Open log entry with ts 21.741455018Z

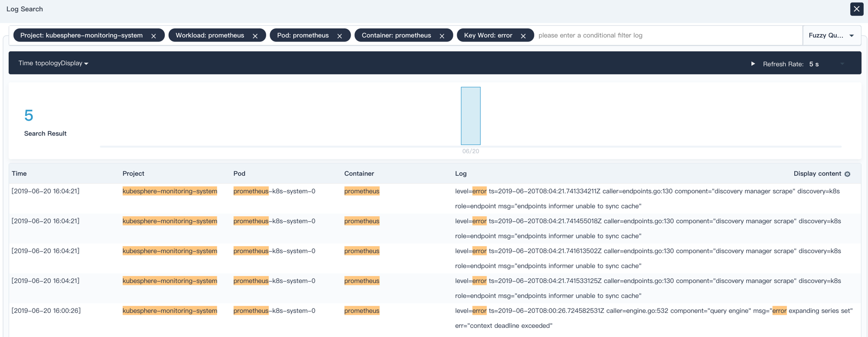[x=648, y=228]
